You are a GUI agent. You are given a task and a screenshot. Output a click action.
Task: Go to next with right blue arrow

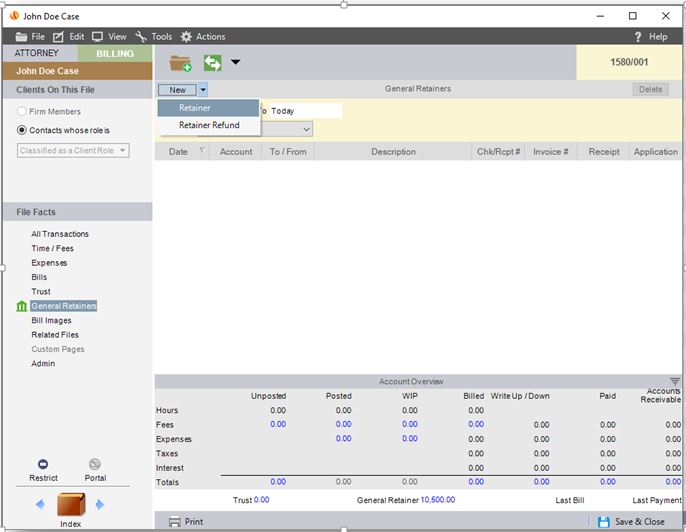tap(100, 504)
